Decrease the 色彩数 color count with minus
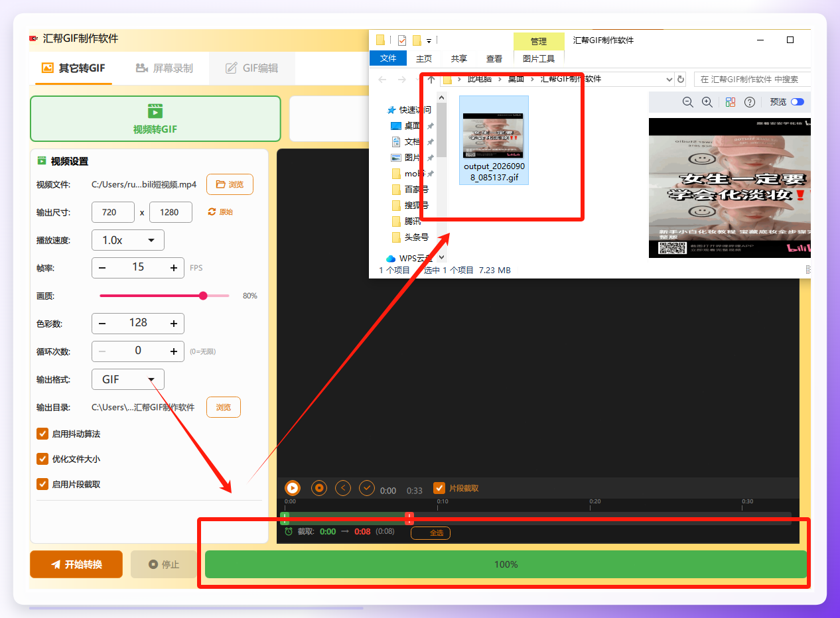The height and width of the screenshot is (618, 840). [x=102, y=323]
